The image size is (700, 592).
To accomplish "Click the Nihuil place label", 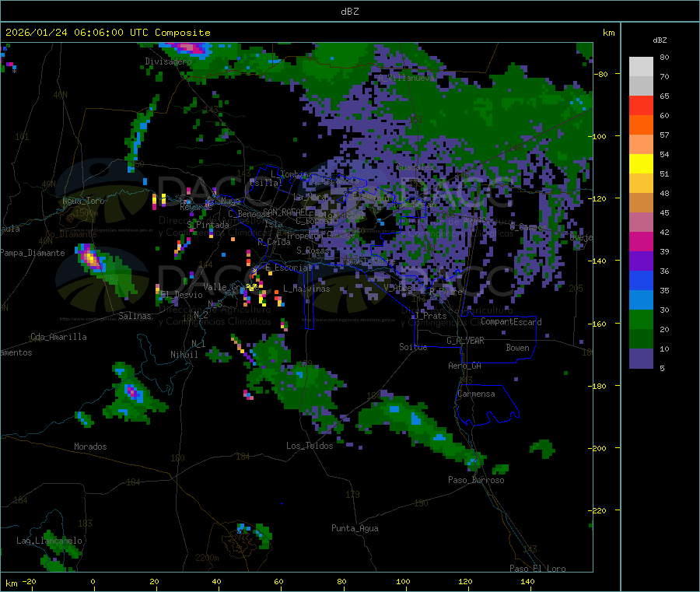I will coord(184,355).
